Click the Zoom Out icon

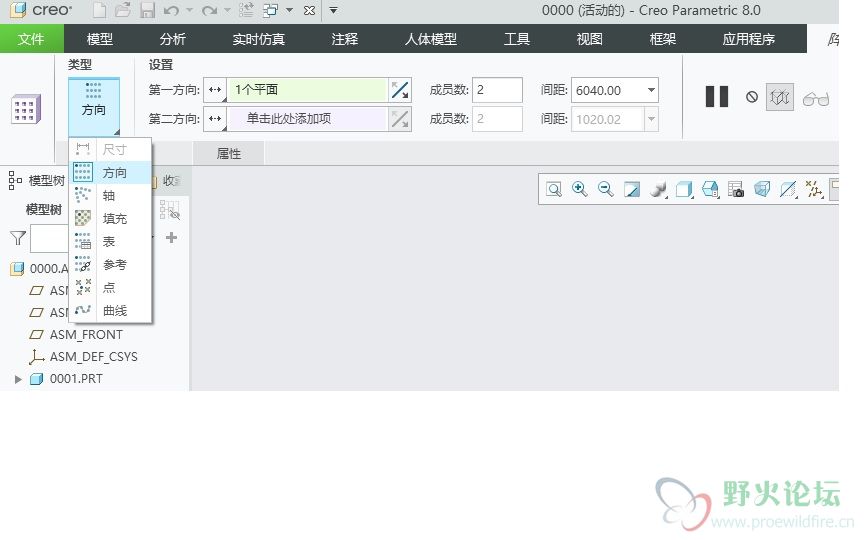coord(606,190)
